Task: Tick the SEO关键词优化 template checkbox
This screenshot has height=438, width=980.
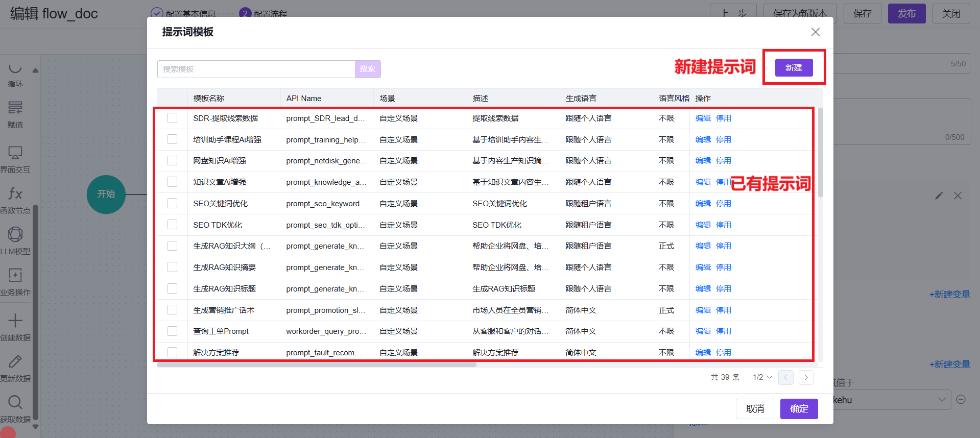Action: [173, 203]
